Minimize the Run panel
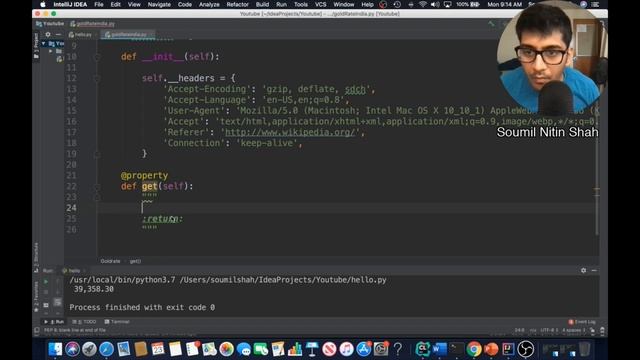This screenshot has height=360, width=640. (x=594, y=270)
